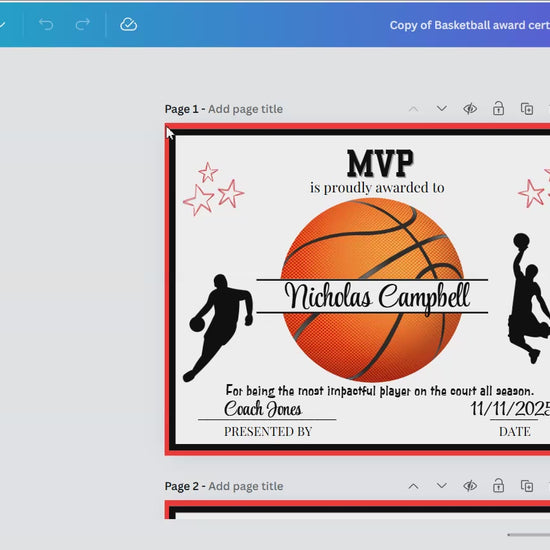This screenshot has width=550, height=550.
Task: Select the 'Coach Jones' signature text
Action: pyautogui.click(x=263, y=409)
